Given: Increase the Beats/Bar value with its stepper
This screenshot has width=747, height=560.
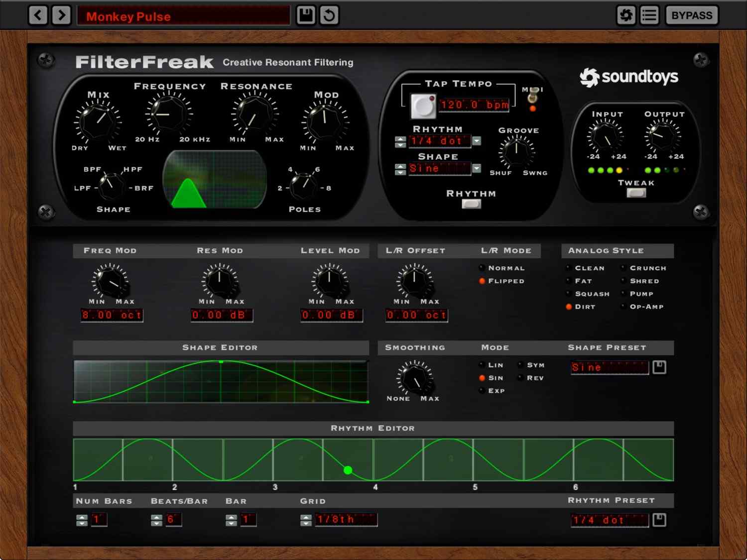Looking at the screenshot, I should tap(156, 517).
